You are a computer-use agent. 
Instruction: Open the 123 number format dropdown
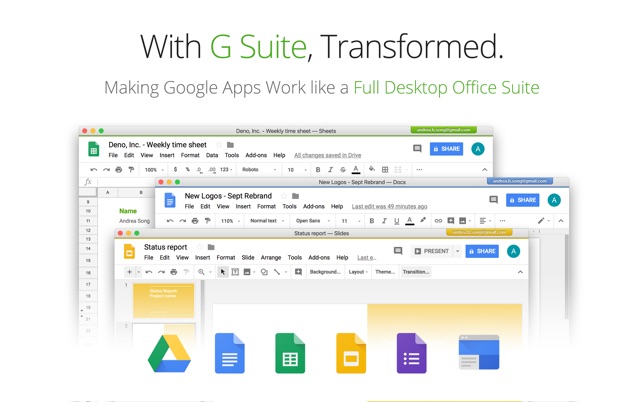click(x=226, y=169)
